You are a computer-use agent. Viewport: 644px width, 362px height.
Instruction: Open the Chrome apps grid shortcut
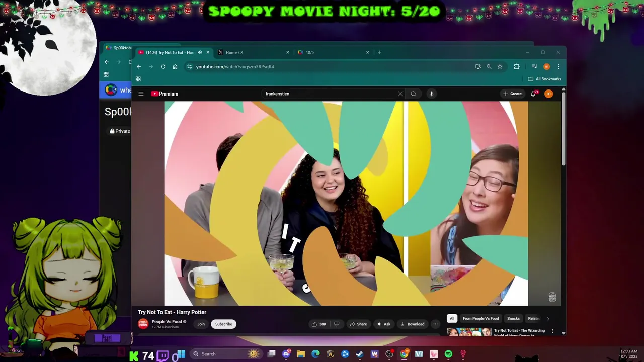(138, 79)
